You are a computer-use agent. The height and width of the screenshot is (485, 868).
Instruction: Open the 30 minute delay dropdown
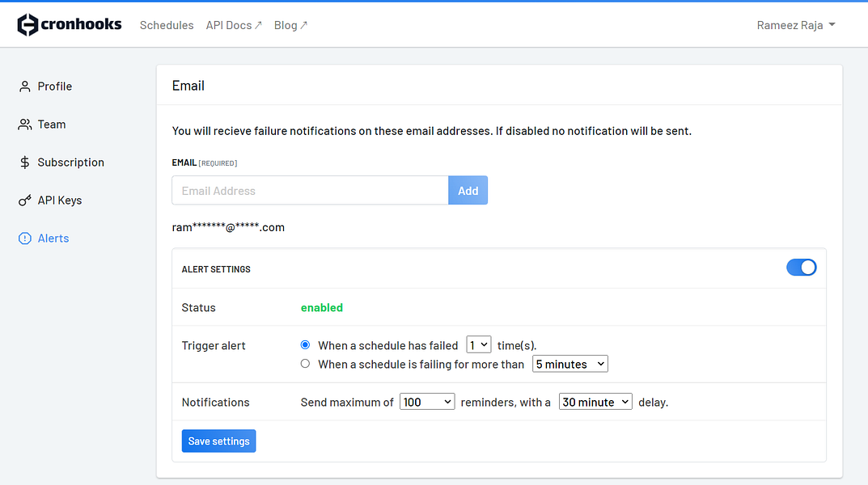pos(595,402)
